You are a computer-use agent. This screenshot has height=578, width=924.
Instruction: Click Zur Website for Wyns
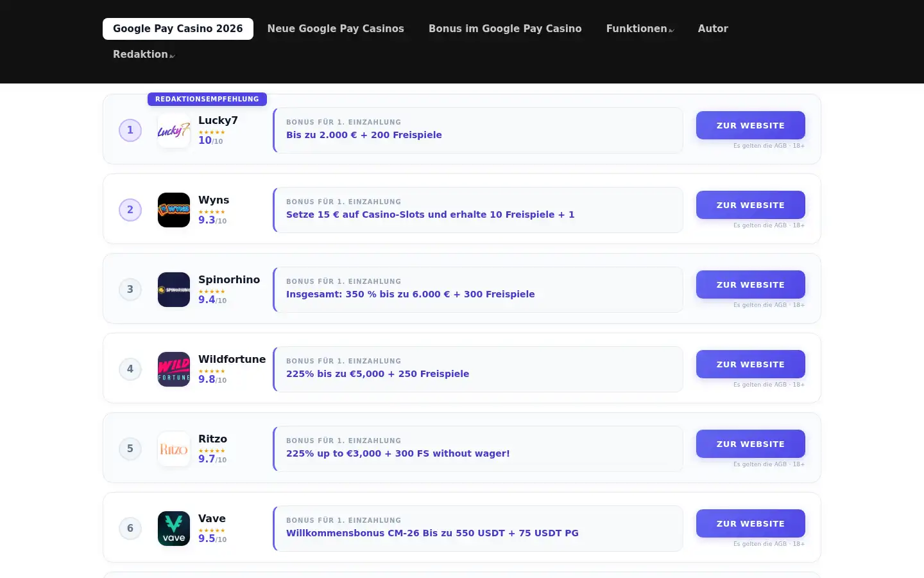click(x=751, y=205)
